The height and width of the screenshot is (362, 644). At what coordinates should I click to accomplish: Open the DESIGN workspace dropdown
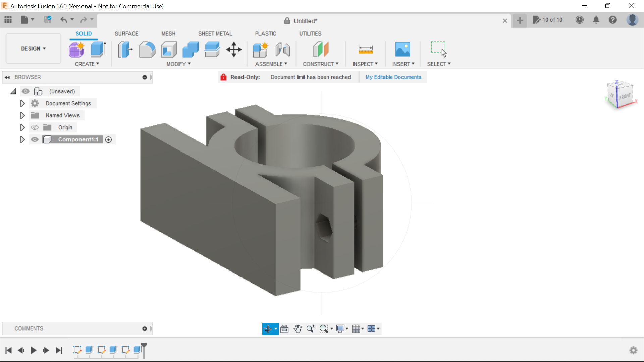(33, 49)
